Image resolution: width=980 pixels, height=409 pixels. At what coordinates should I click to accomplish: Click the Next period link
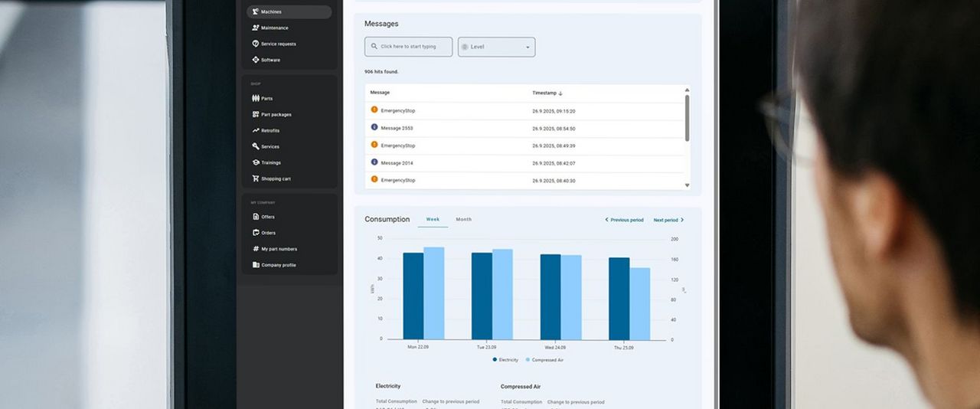click(x=668, y=221)
